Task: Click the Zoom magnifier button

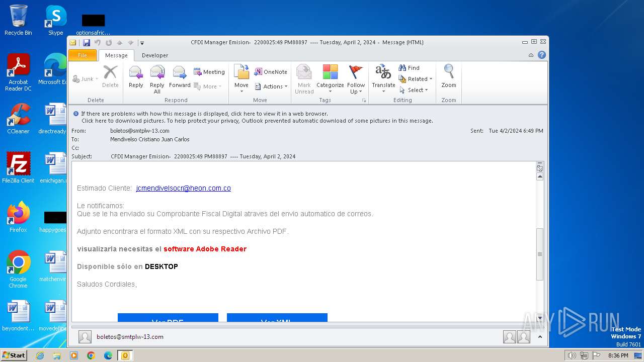Action: pyautogui.click(x=449, y=77)
